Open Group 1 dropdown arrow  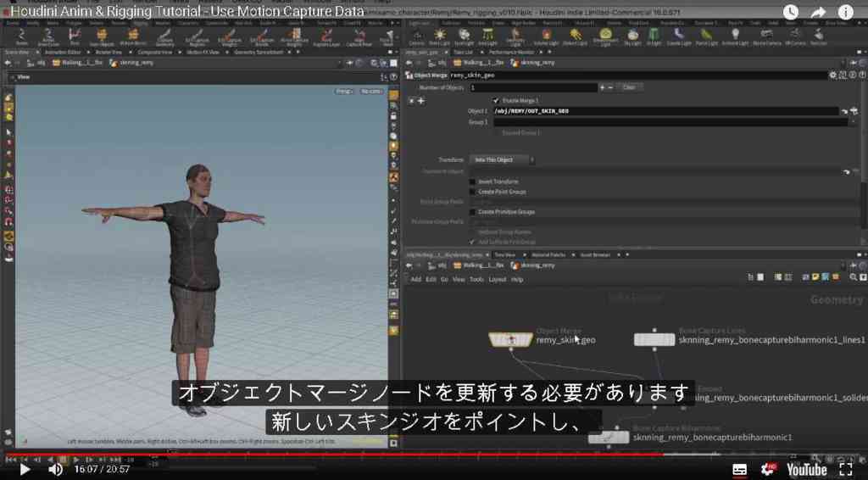click(853, 122)
